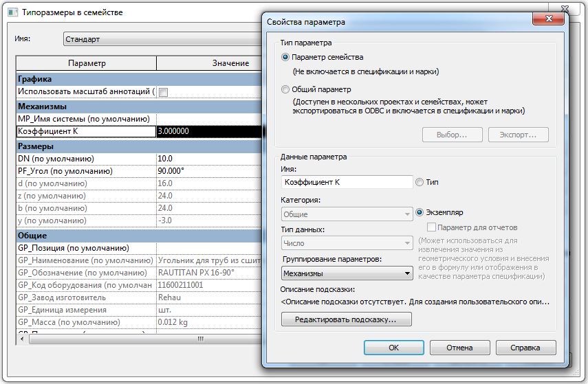Click the RAUTITAN PX 16-90° value

pos(209,273)
